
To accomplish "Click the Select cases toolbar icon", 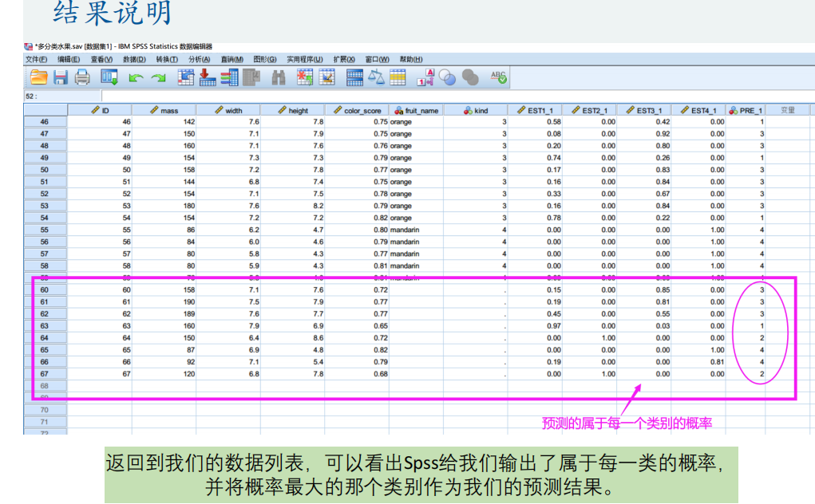I will (398, 77).
